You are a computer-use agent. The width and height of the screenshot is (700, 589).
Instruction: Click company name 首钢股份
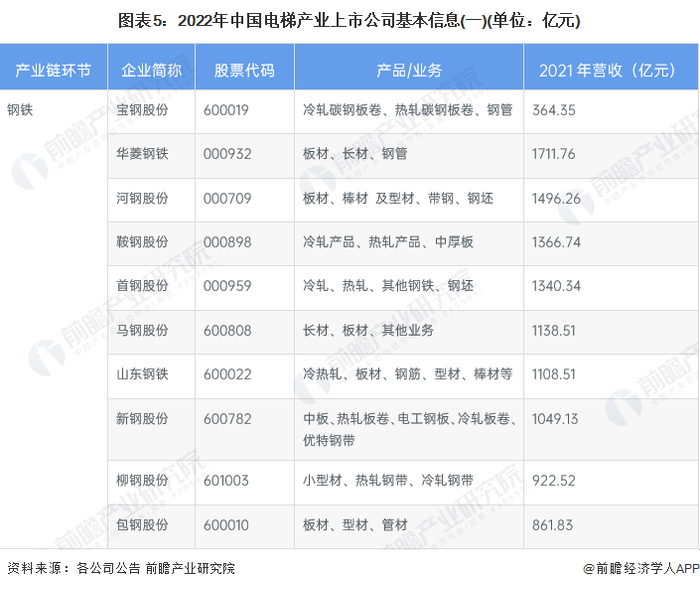point(142,286)
